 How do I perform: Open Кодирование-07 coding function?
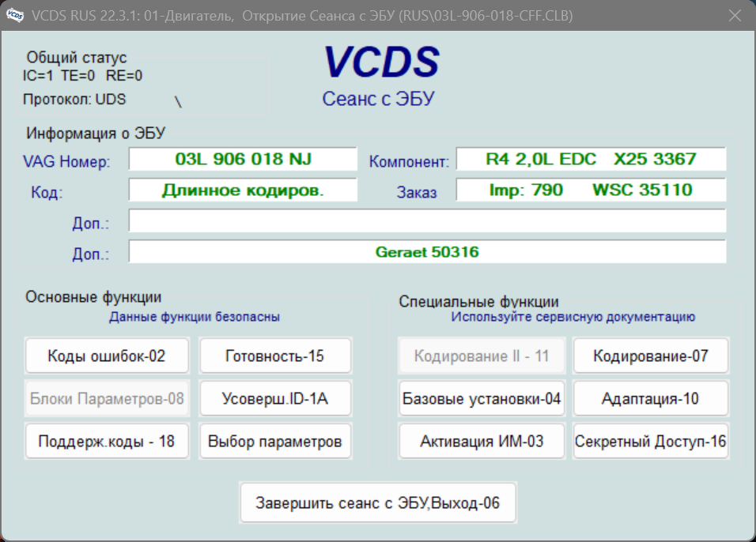[x=650, y=356]
